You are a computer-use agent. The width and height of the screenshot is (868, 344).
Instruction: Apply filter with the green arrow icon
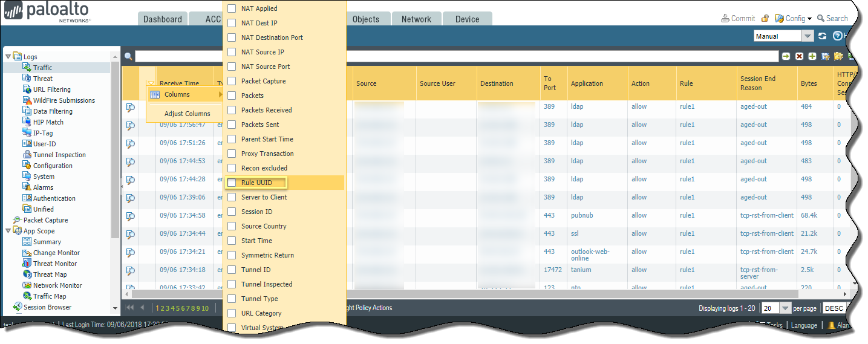pyautogui.click(x=786, y=56)
